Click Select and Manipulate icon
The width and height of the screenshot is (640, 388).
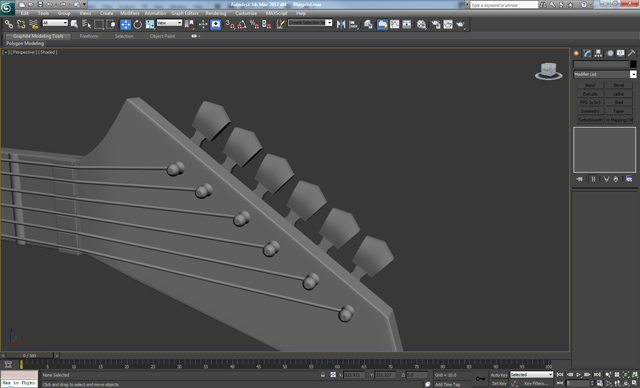pos(203,24)
